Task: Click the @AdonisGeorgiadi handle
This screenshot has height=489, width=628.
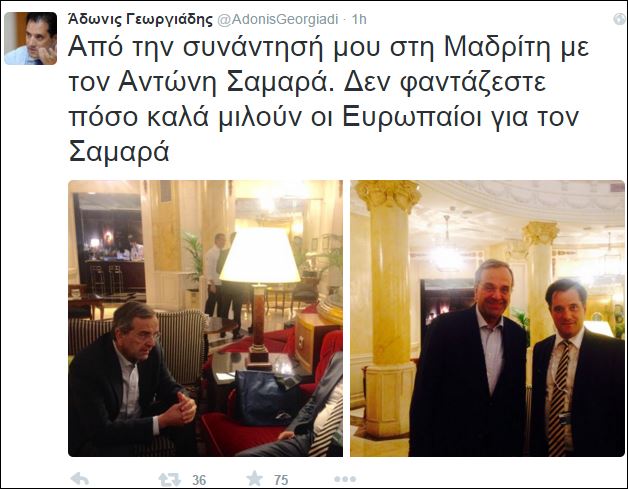Action: (x=278, y=19)
